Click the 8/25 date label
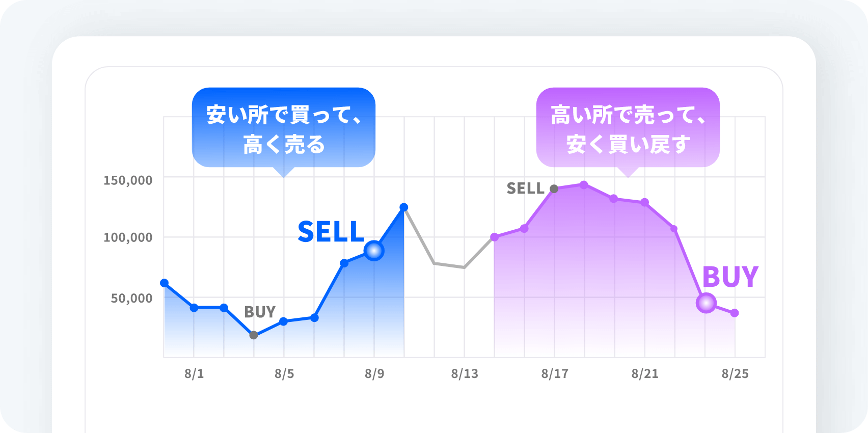 (x=735, y=374)
